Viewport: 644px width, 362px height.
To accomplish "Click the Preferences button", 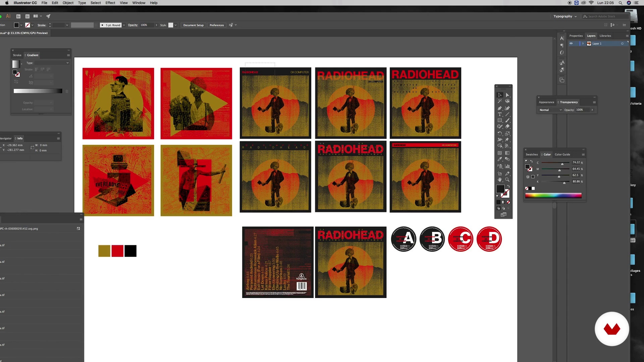I will (217, 25).
